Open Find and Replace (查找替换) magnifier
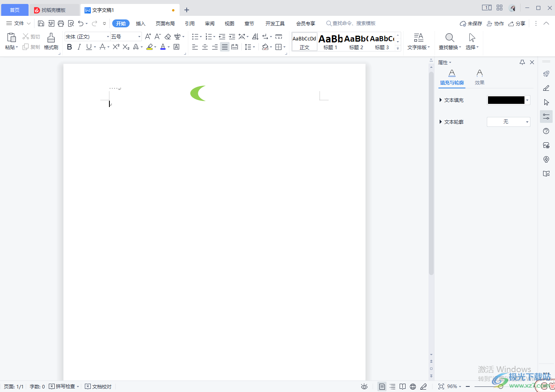The height and width of the screenshot is (392, 555). click(x=450, y=38)
